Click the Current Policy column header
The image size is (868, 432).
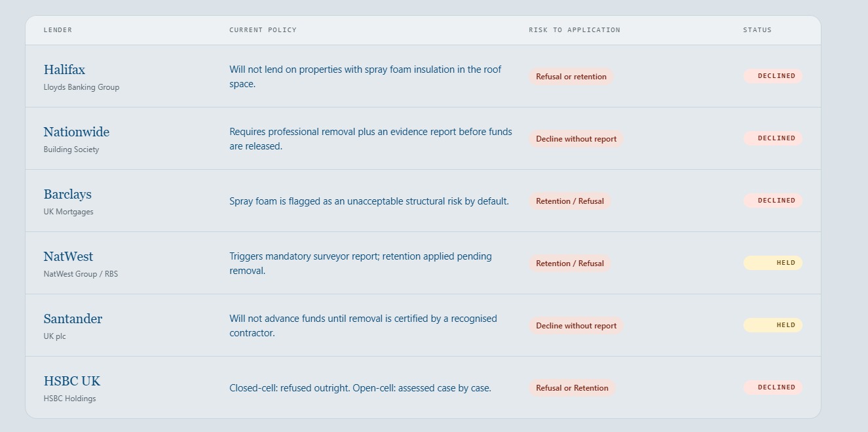click(x=263, y=30)
